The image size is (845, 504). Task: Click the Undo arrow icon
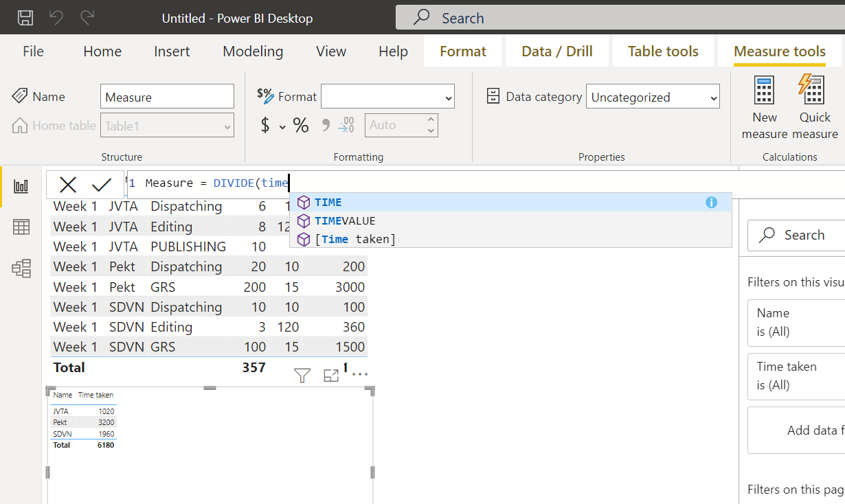(56, 18)
